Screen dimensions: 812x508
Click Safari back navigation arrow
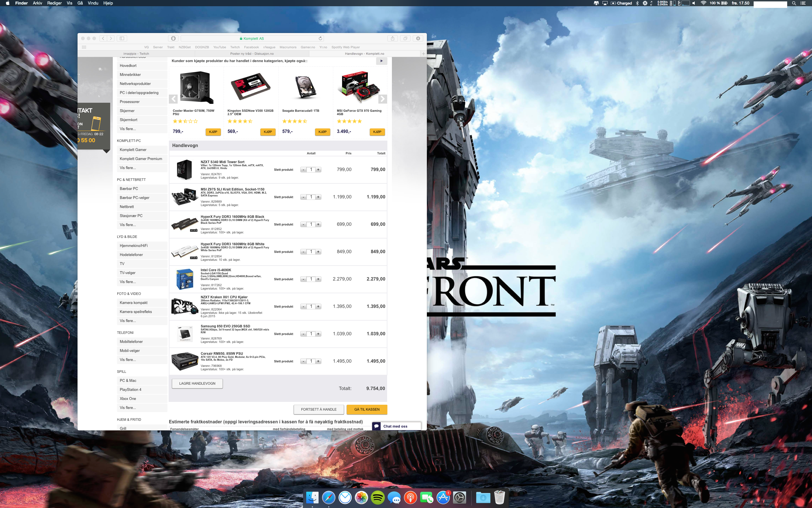pyautogui.click(x=103, y=38)
